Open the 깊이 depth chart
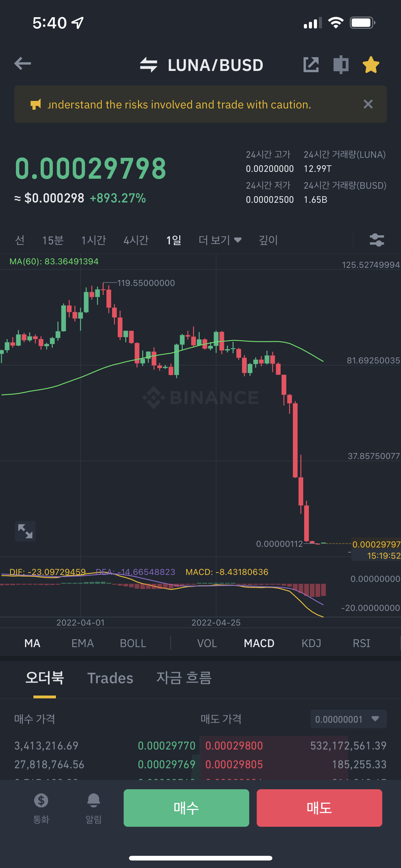 click(x=268, y=240)
